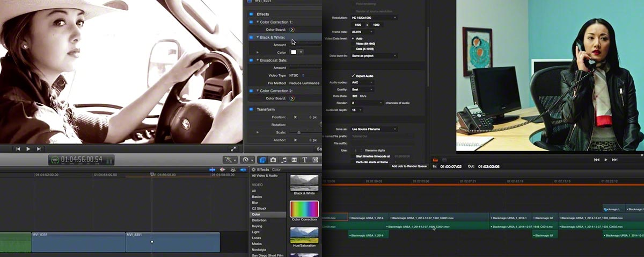The image size is (644, 257).
Task: Open the Titles browser T icon
Action: [x=305, y=160]
